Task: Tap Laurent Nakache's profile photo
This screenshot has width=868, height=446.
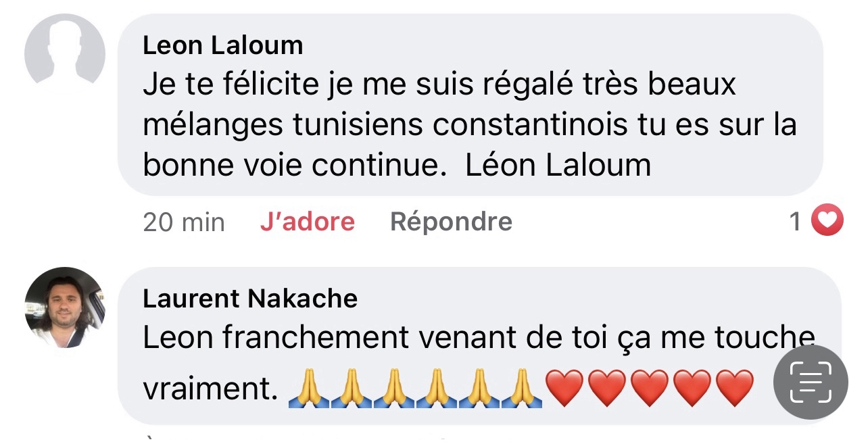Action: 65,307
